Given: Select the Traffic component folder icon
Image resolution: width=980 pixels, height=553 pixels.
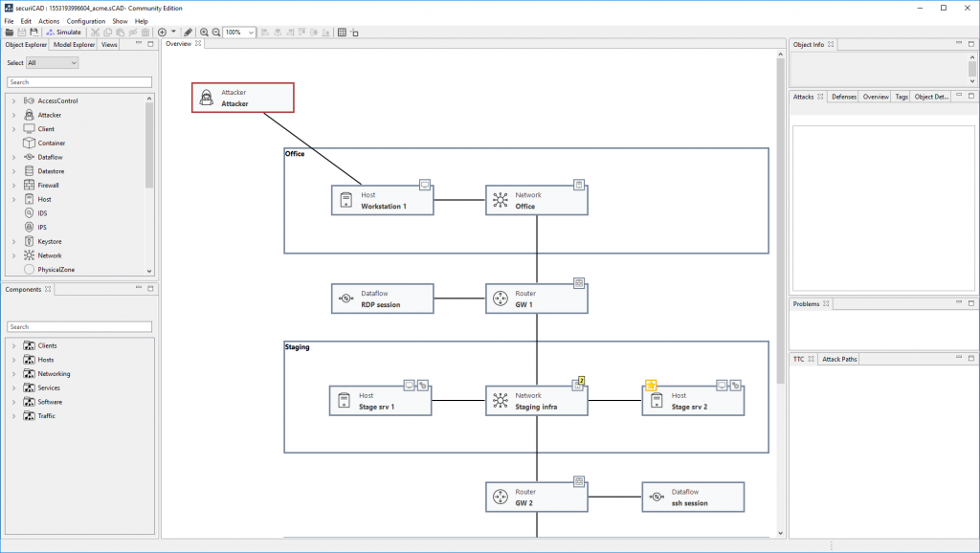Looking at the screenshot, I should pos(29,416).
